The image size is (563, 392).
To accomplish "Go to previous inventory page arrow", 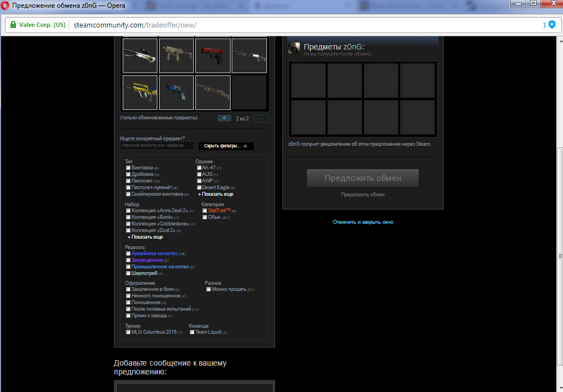I will 224,118.
